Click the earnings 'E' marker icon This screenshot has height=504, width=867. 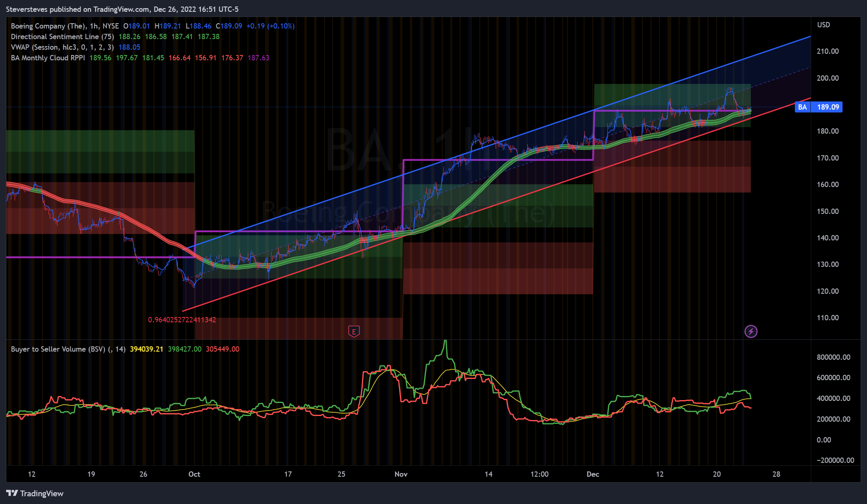pyautogui.click(x=354, y=332)
